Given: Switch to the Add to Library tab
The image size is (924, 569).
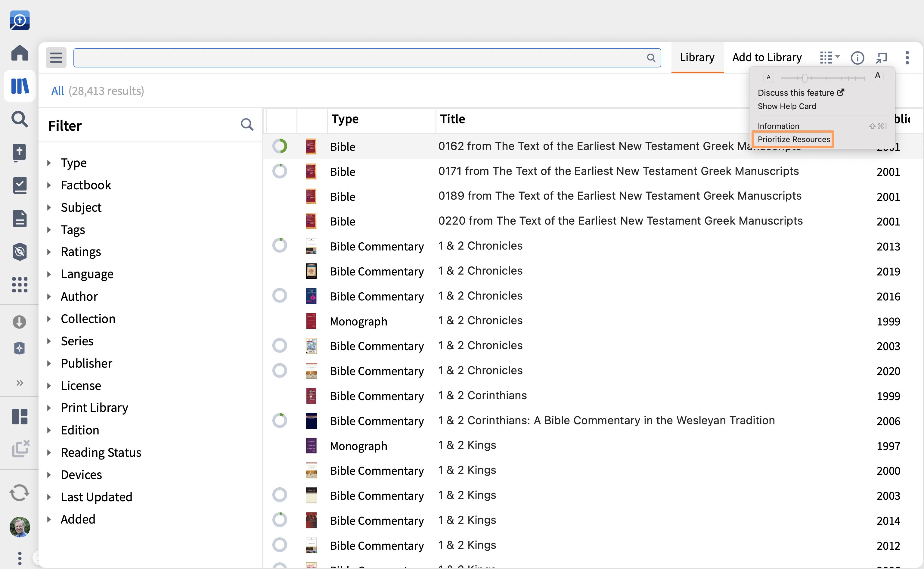Looking at the screenshot, I should (767, 57).
